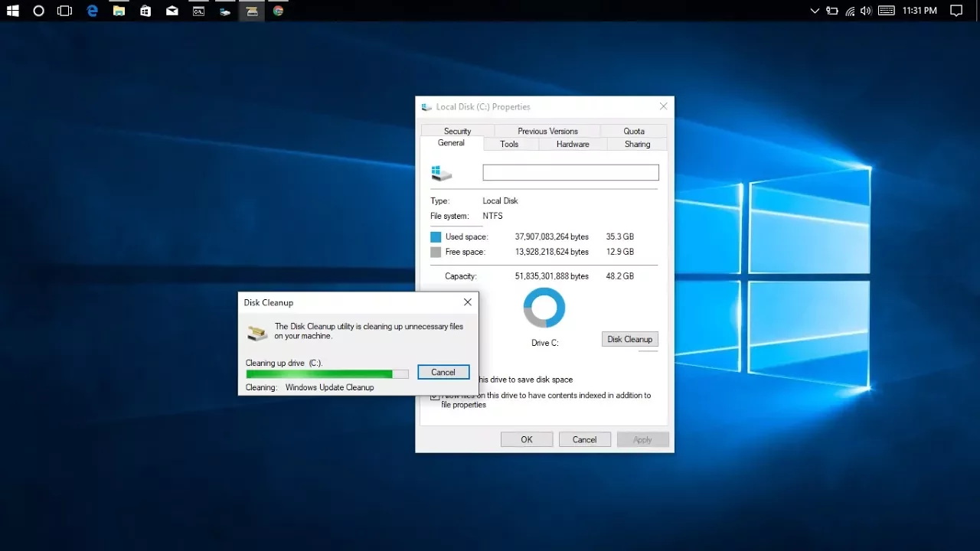
Task: Click the drive icon beside the name field
Action: point(441,173)
